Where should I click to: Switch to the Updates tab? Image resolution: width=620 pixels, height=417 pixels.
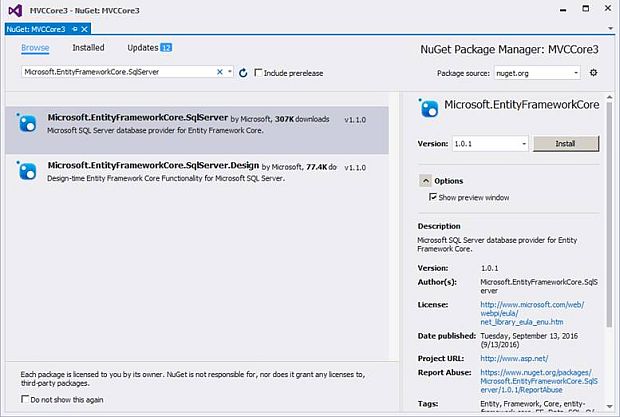click(143, 48)
